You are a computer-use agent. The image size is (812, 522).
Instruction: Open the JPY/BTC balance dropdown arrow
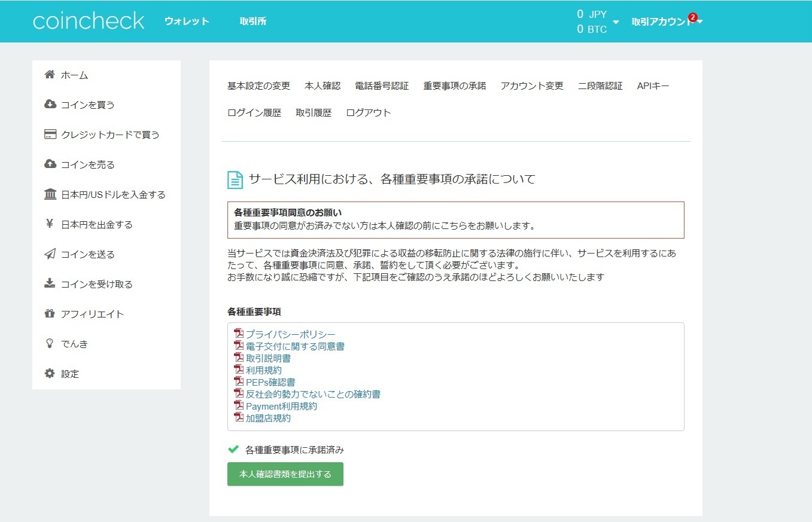(x=616, y=22)
